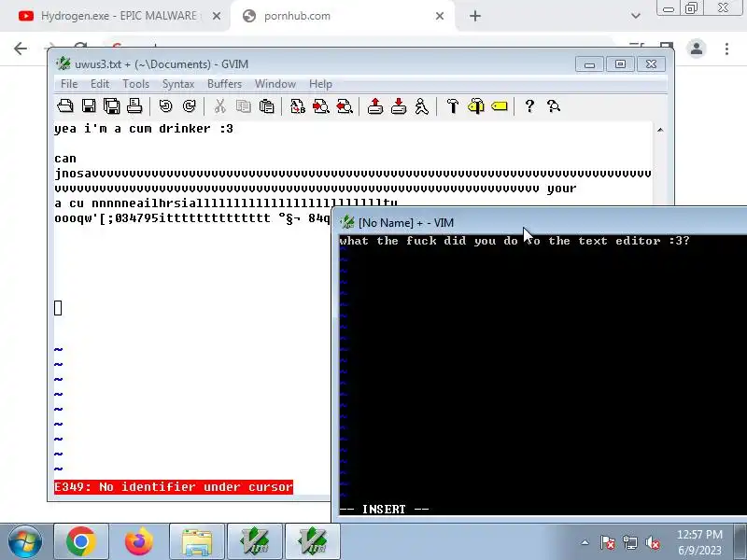Jump to tag yellow icon in GVIM
This screenshot has height=560, width=747.
[500, 105]
